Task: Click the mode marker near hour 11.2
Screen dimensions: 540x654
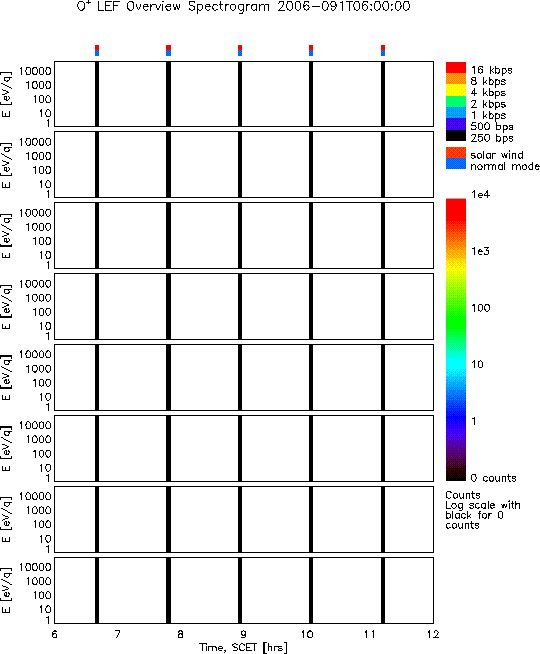Action: click(383, 50)
